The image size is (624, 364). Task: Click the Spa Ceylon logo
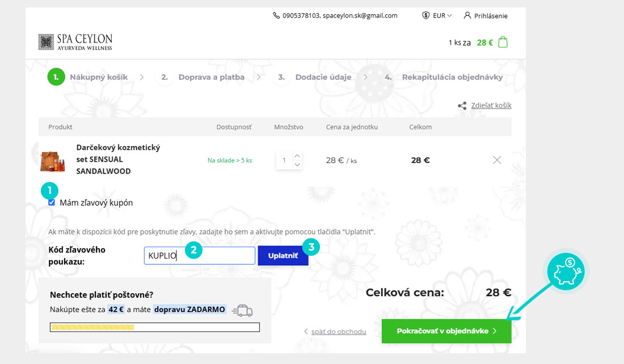(x=75, y=42)
